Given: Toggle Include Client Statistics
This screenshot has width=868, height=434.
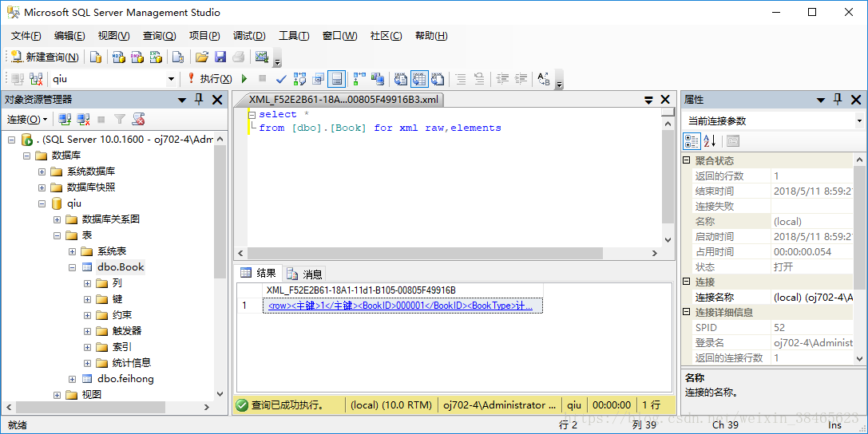Looking at the screenshot, I should 378,79.
